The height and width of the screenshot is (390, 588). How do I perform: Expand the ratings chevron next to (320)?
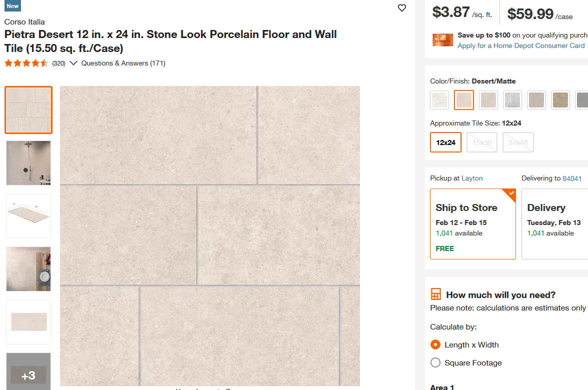point(73,63)
